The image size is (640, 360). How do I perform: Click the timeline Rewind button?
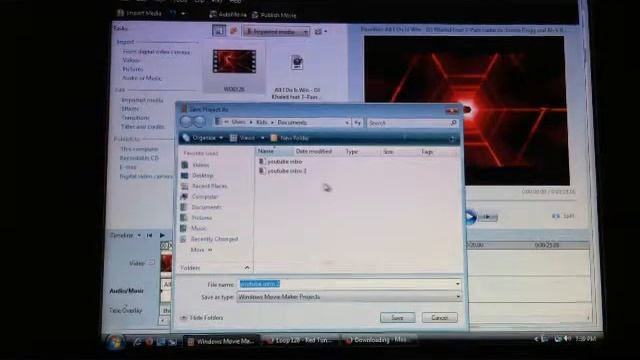149,235
